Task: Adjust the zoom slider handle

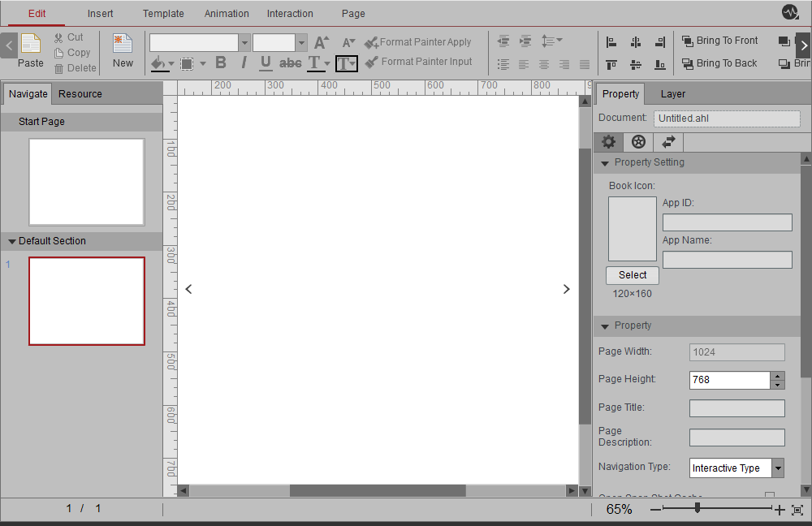Action: (698, 508)
